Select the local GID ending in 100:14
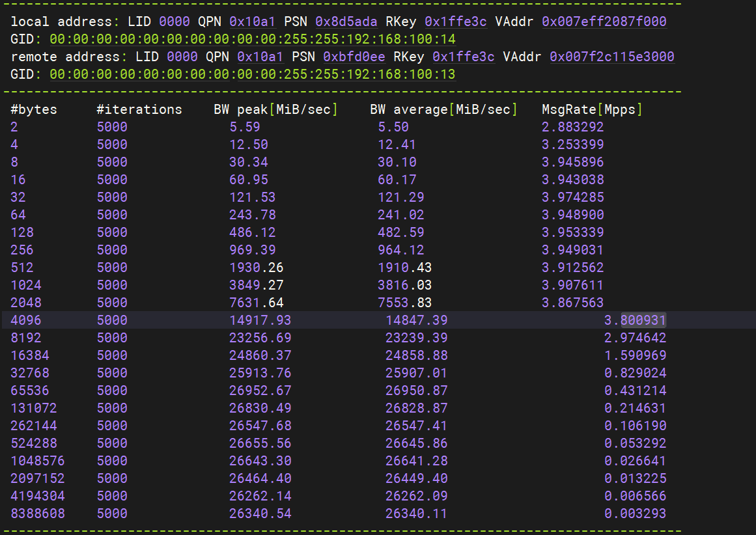Viewport: 756px width, 535px height. point(252,39)
